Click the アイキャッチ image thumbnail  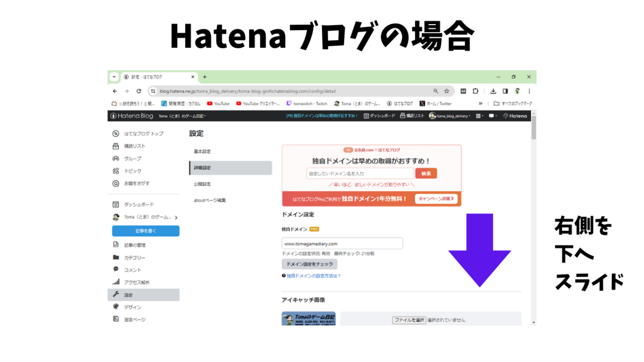[x=309, y=319]
